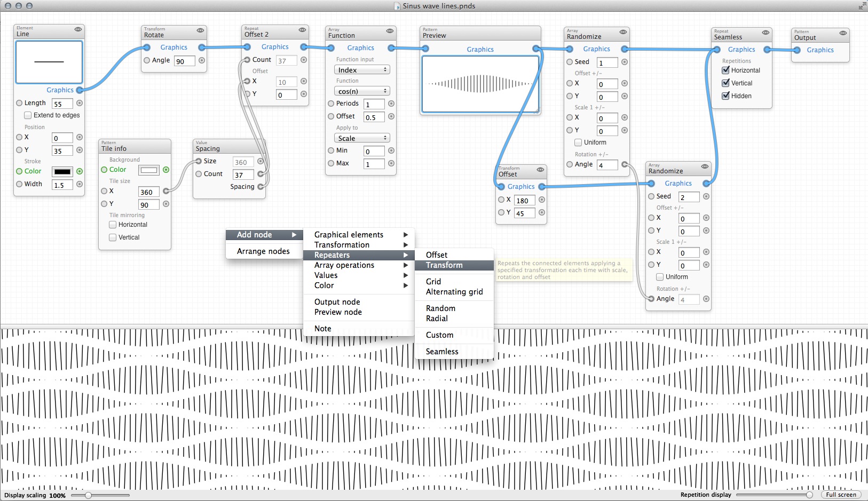Click eye icon on Seamless node
The image size is (868, 501).
pos(766,33)
